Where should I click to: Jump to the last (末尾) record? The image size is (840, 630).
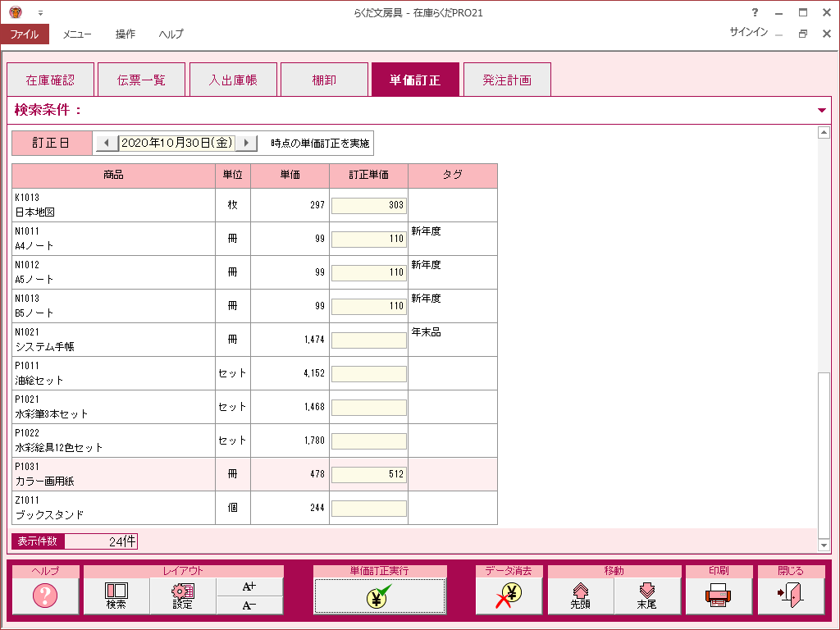point(647,596)
